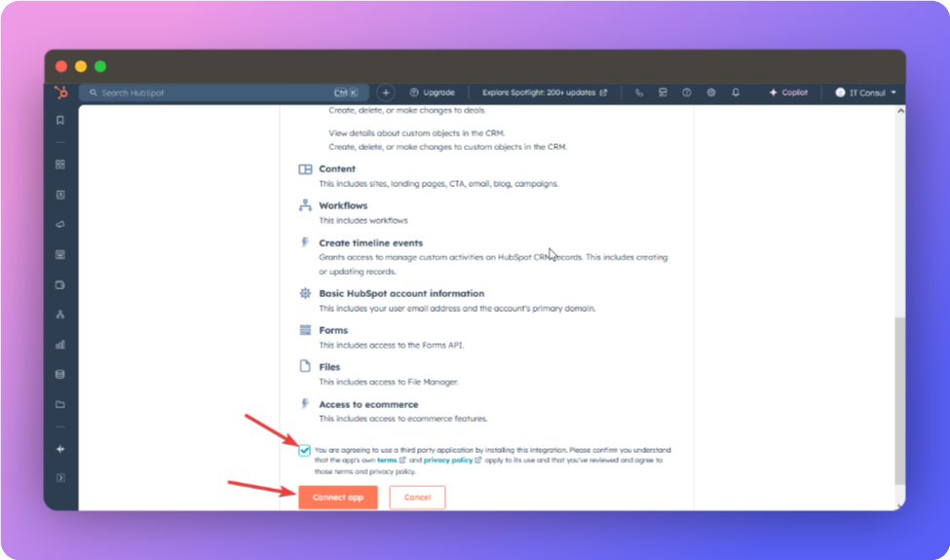Open the Marketplace icon in the top bar
The width and height of the screenshot is (950, 560).
pos(663,93)
